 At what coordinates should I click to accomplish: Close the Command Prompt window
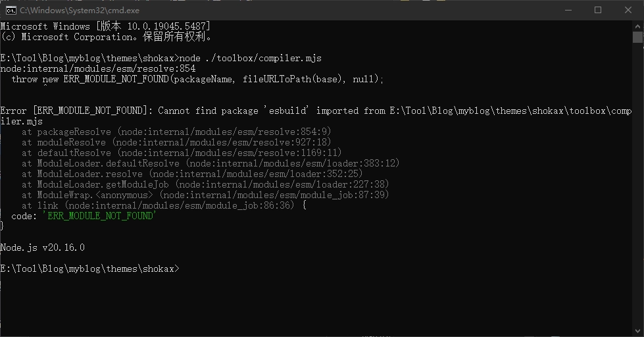[x=628, y=10]
